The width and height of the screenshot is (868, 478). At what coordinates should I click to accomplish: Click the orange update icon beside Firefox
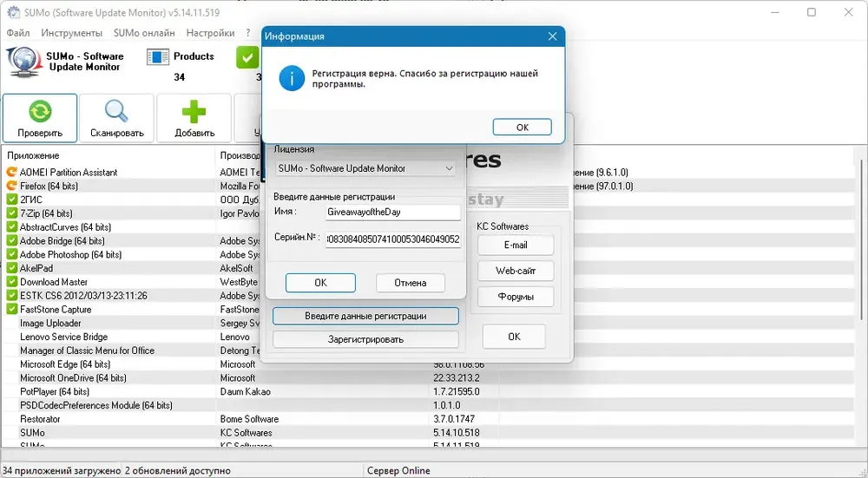[11, 186]
